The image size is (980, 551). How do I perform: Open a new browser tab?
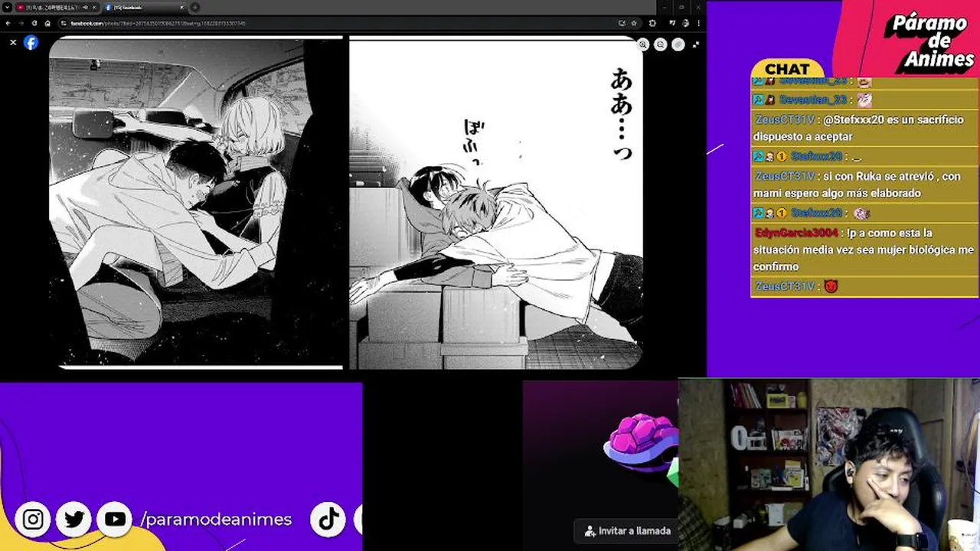click(x=195, y=7)
